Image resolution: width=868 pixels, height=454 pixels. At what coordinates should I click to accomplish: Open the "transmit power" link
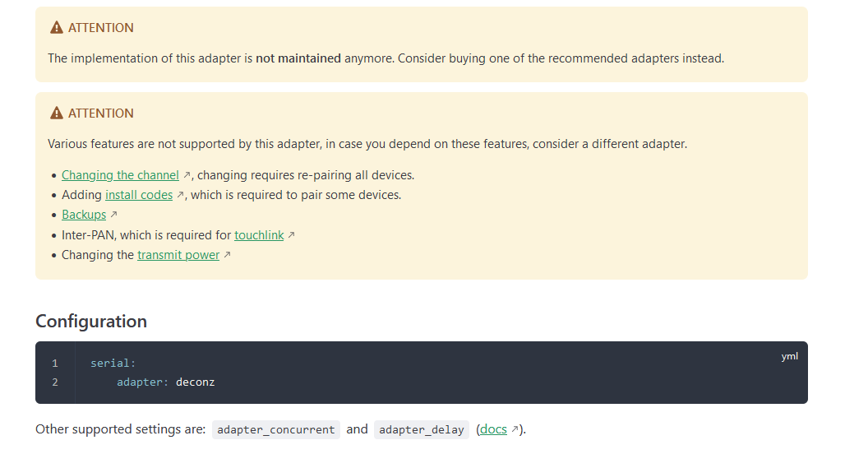pyautogui.click(x=178, y=255)
